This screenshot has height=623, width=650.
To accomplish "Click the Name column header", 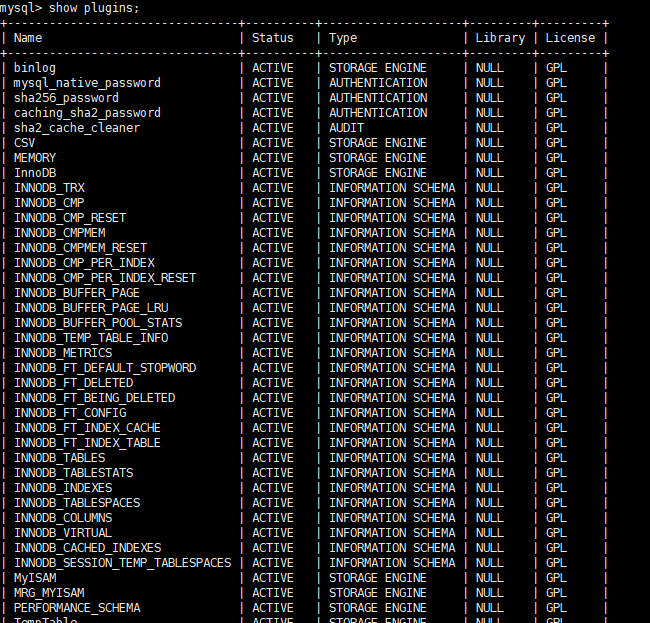I will (28, 38).
